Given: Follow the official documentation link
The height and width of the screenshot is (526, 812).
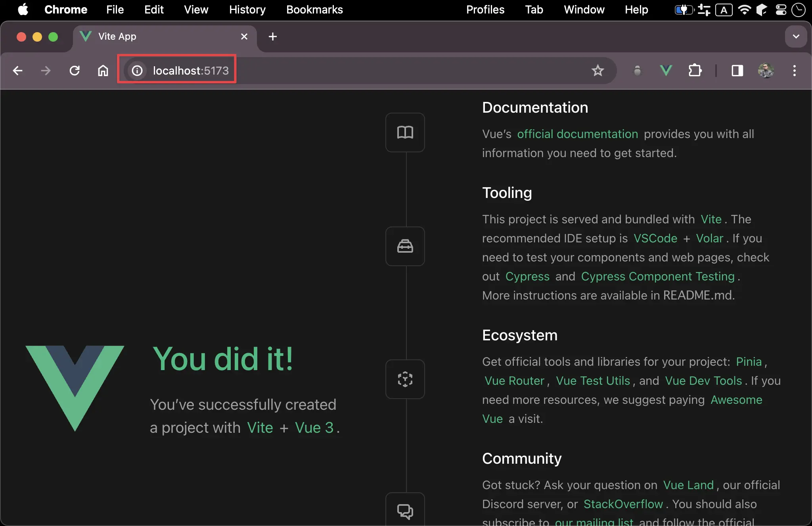Looking at the screenshot, I should click(578, 134).
